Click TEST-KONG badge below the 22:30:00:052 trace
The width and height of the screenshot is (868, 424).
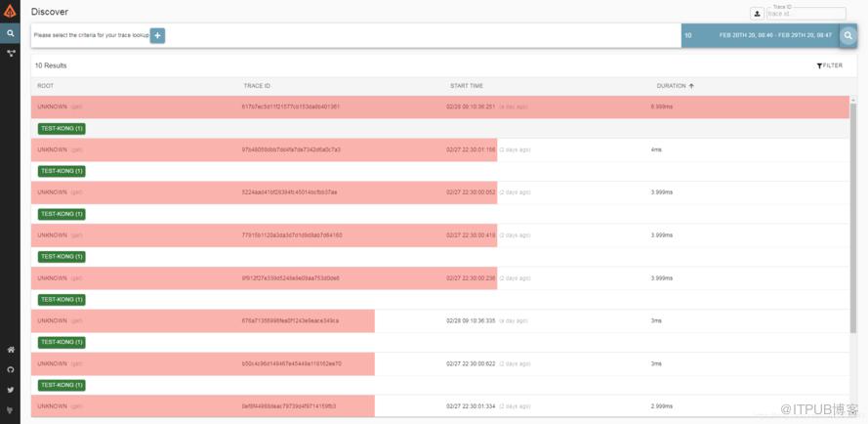click(x=62, y=214)
